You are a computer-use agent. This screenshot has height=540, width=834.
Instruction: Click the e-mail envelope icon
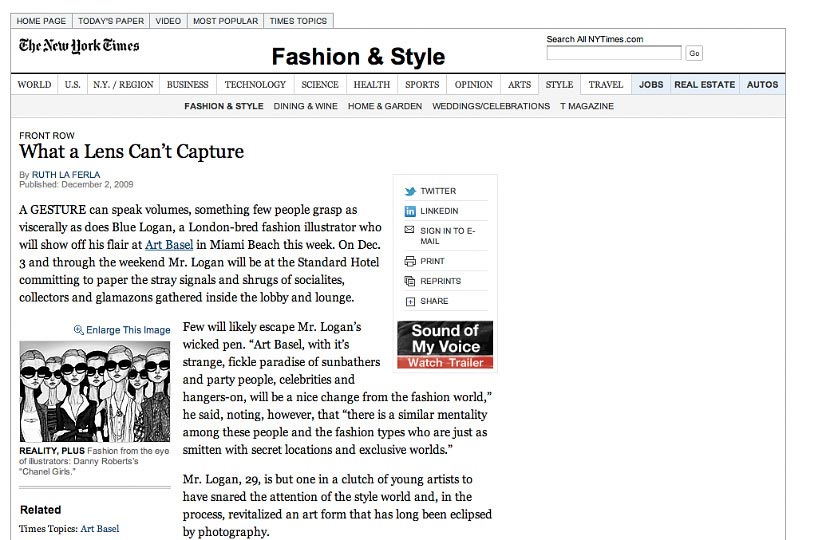click(x=409, y=230)
